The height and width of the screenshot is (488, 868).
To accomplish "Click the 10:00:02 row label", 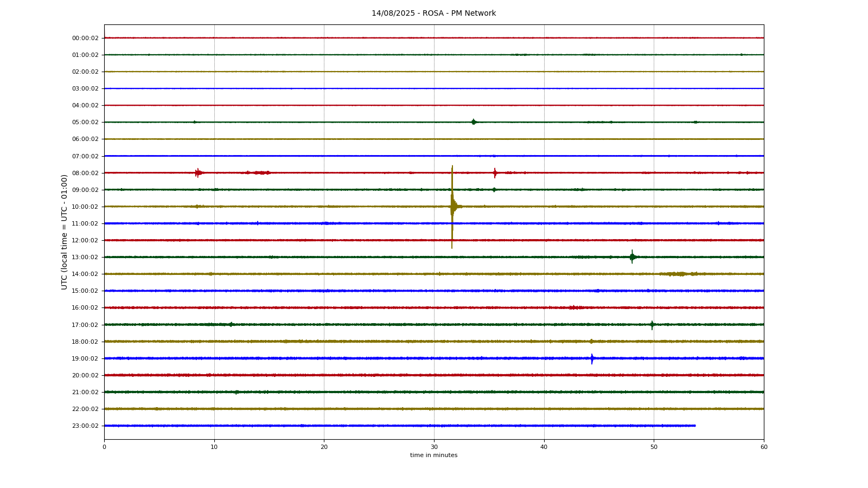I will [x=85, y=207].
